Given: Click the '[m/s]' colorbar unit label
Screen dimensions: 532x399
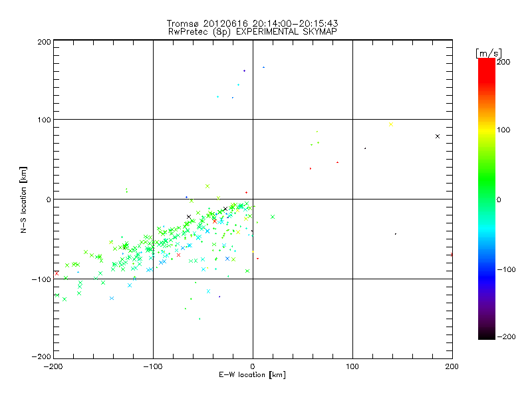Looking at the screenshot, I should [x=489, y=53].
